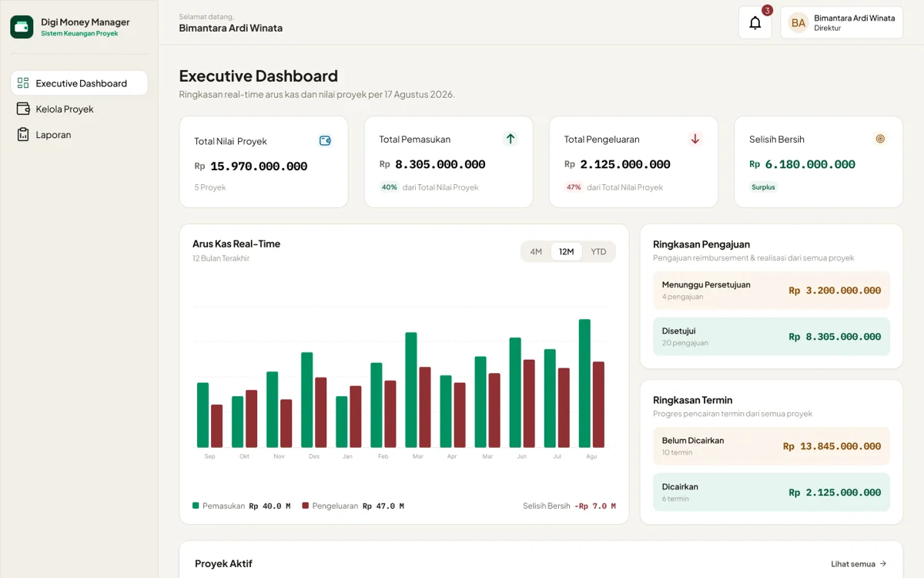The height and width of the screenshot is (578, 924).
Task: Click the Executive Dashboard page title
Action: tap(259, 76)
